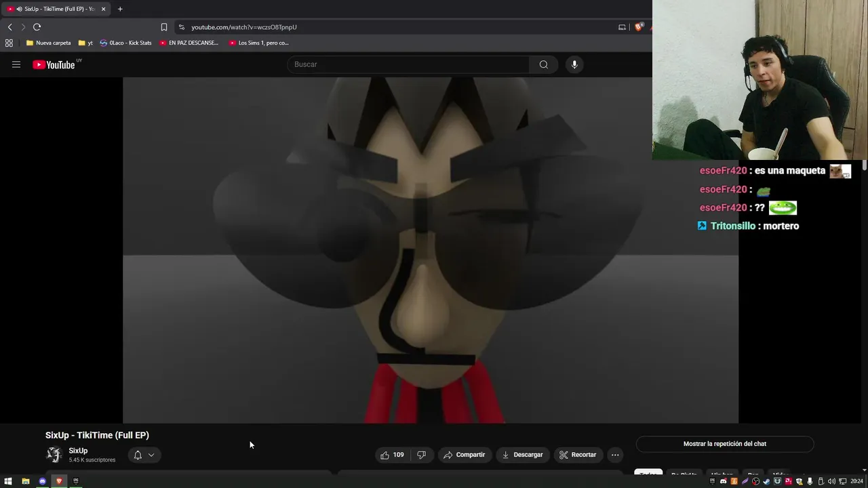This screenshot has width=868, height=488.
Task: Open SixUp channel avatar
Action: pos(54,455)
